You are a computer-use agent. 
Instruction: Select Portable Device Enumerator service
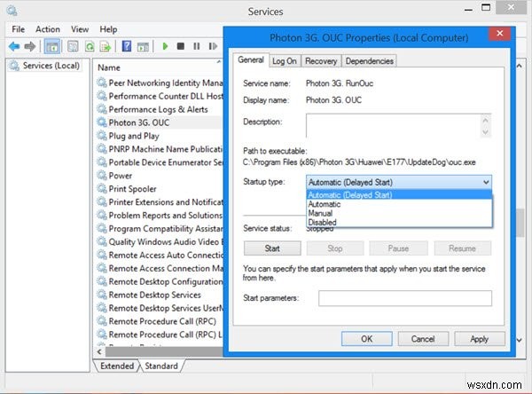coord(160,162)
